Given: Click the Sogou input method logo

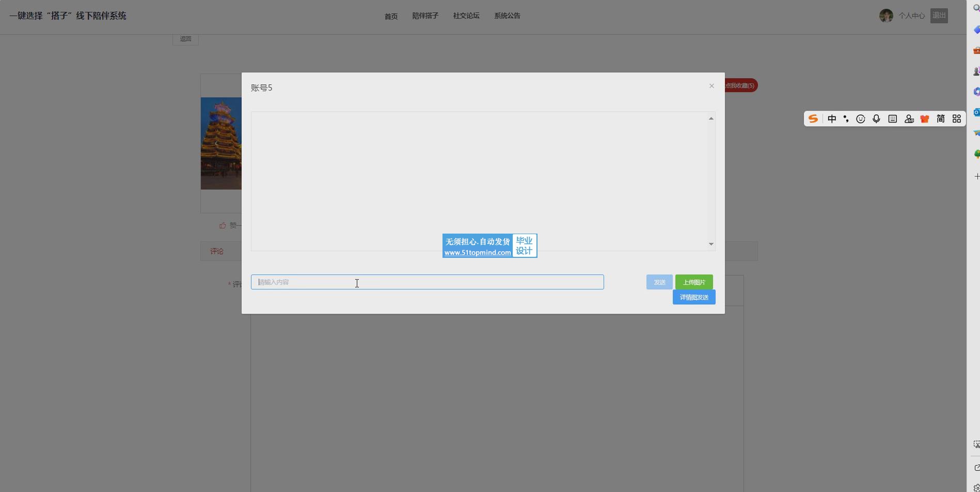Looking at the screenshot, I should [813, 119].
